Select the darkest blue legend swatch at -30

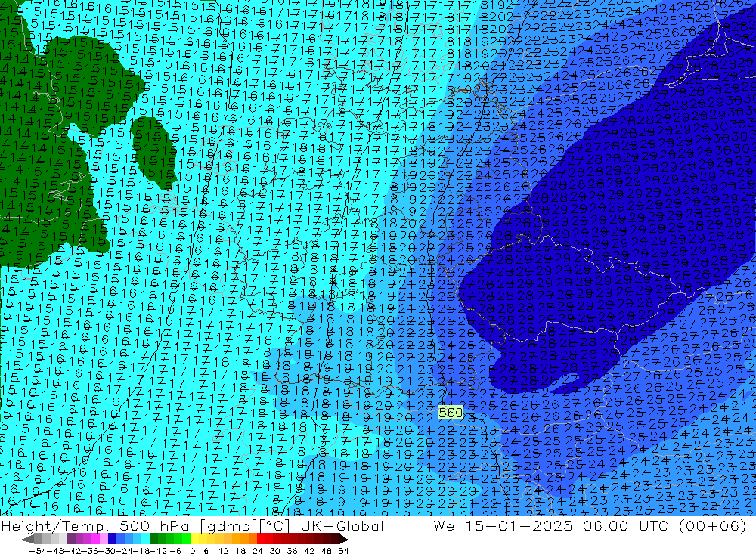click(x=113, y=539)
